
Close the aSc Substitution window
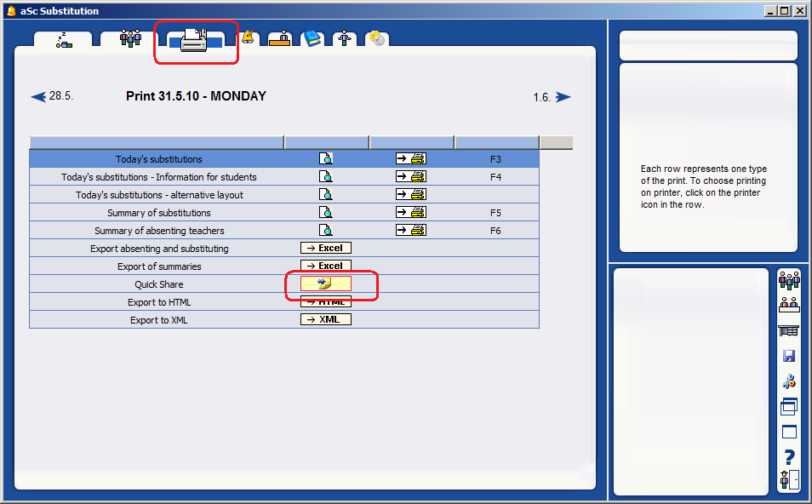click(x=799, y=11)
